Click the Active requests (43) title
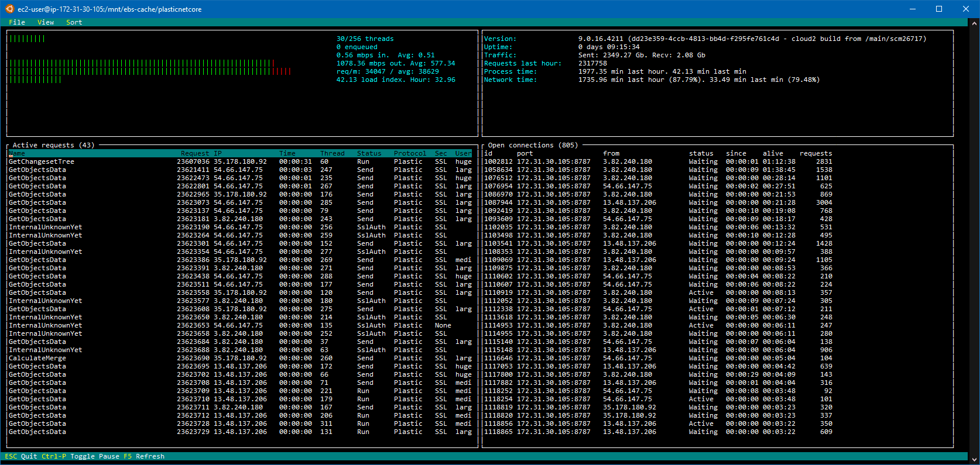The height and width of the screenshot is (465, 980). (53, 145)
